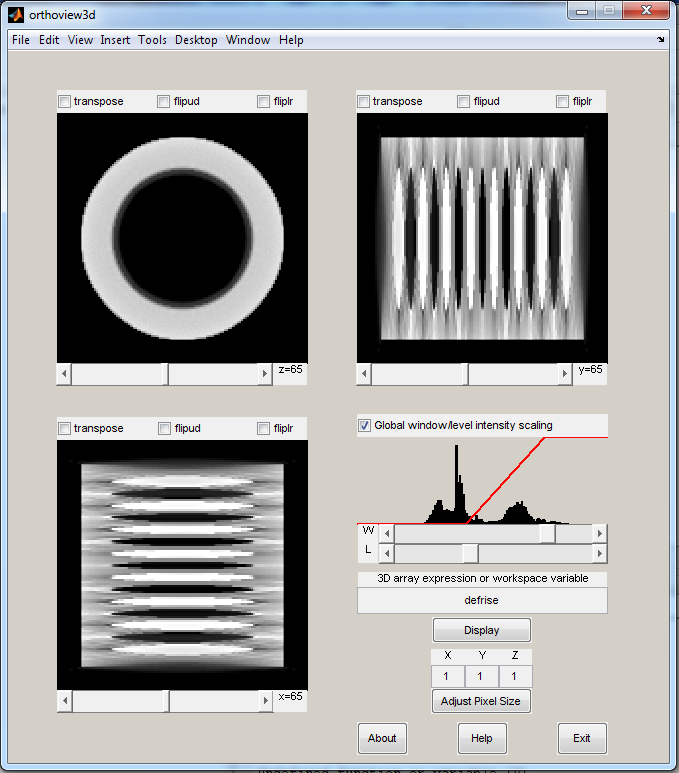This screenshot has height=773, width=679.
Task: Enable transpose for the z-slice view
Action: tap(65, 102)
